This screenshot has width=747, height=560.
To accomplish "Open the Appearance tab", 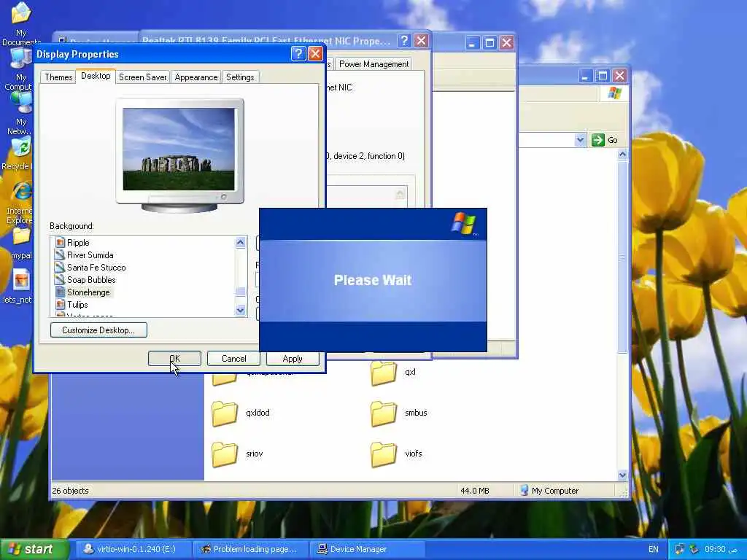I will click(196, 77).
